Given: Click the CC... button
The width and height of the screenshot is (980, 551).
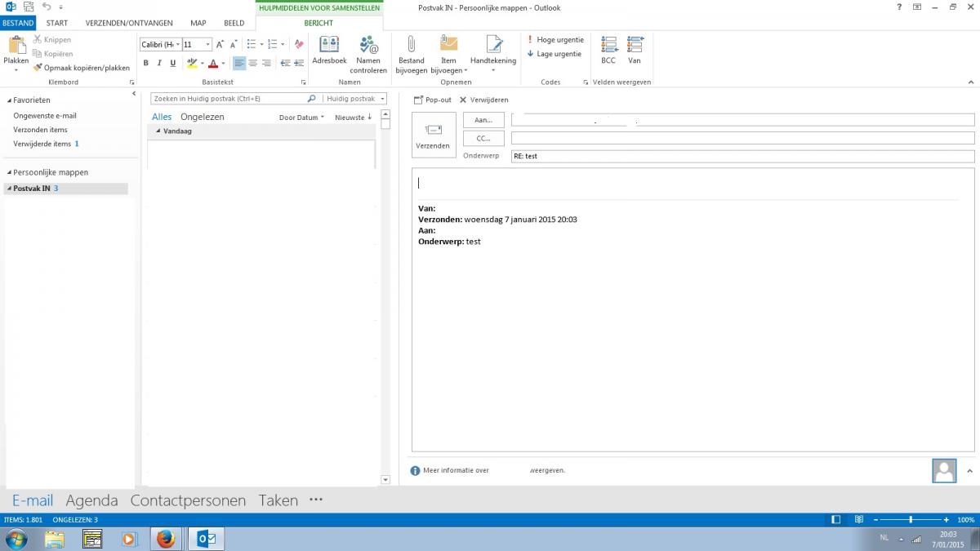Looking at the screenshot, I should click(x=483, y=138).
